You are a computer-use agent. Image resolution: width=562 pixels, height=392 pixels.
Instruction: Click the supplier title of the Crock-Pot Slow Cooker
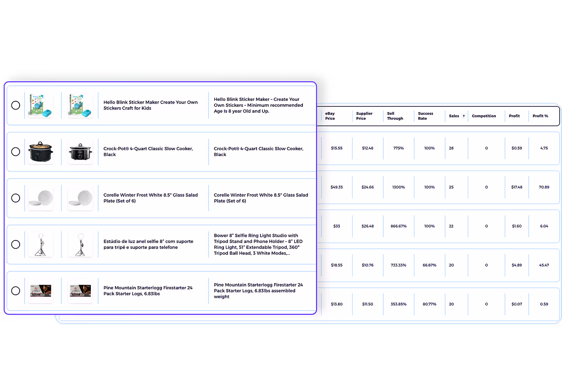coord(259,152)
